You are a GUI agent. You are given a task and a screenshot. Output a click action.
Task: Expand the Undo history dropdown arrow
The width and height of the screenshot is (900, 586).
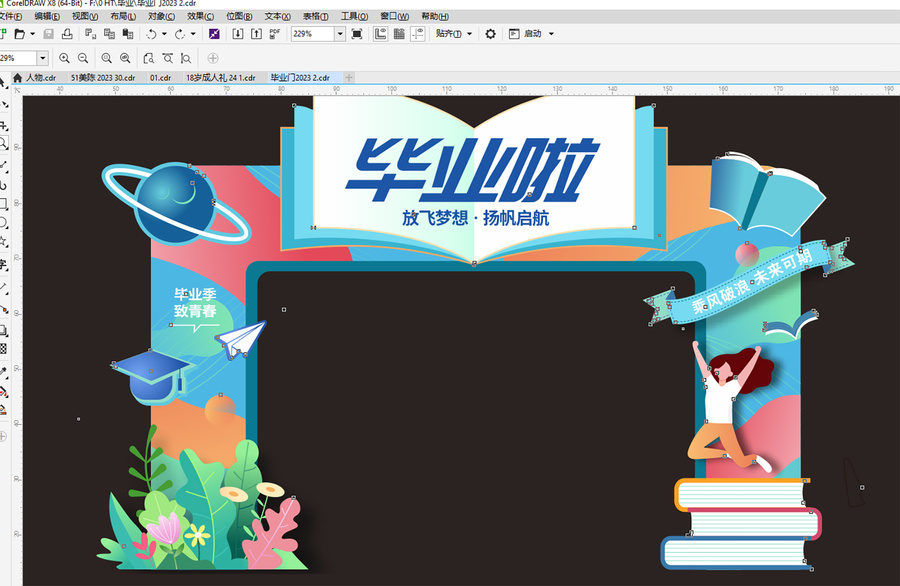click(165, 34)
